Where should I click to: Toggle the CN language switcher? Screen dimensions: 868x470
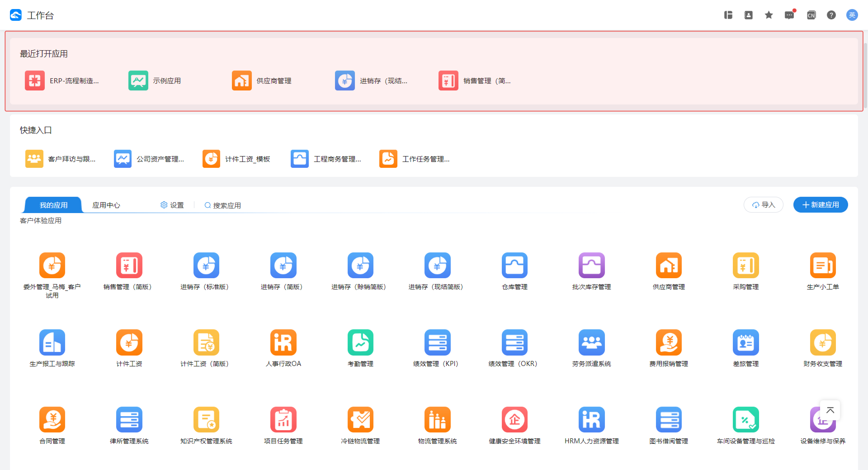pos(811,15)
